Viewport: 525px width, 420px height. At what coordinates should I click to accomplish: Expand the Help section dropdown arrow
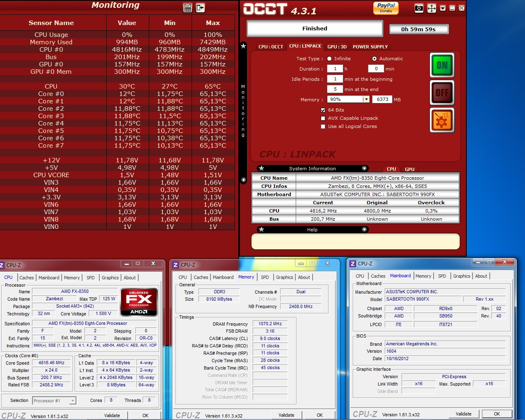pos(364,230)
